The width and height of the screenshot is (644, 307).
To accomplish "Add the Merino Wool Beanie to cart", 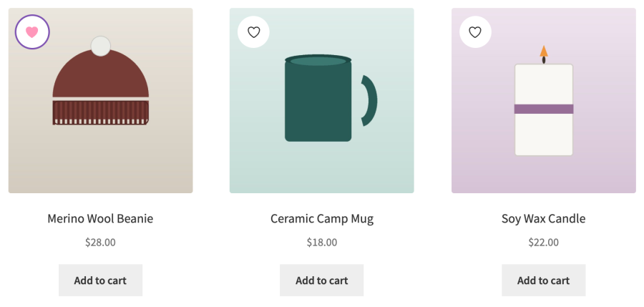I will [100, 281].
